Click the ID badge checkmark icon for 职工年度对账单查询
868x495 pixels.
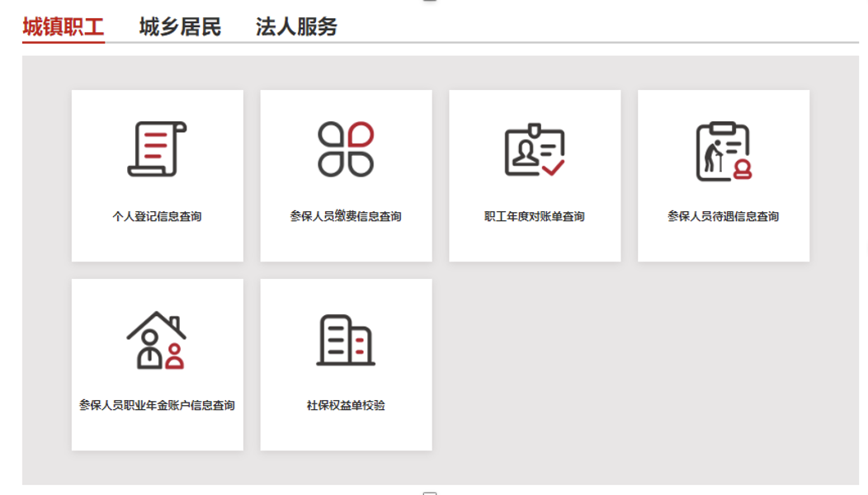[534, 151]
